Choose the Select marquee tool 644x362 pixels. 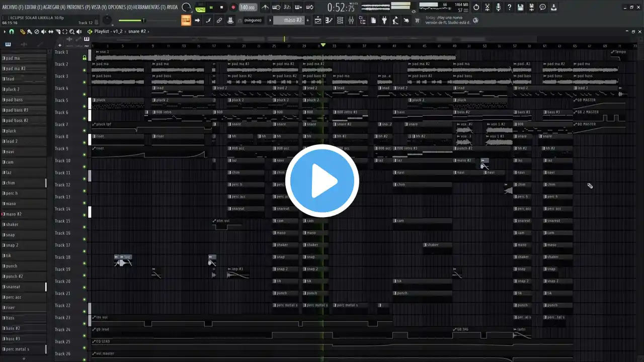pyautogui.click(x=65, y=32)
